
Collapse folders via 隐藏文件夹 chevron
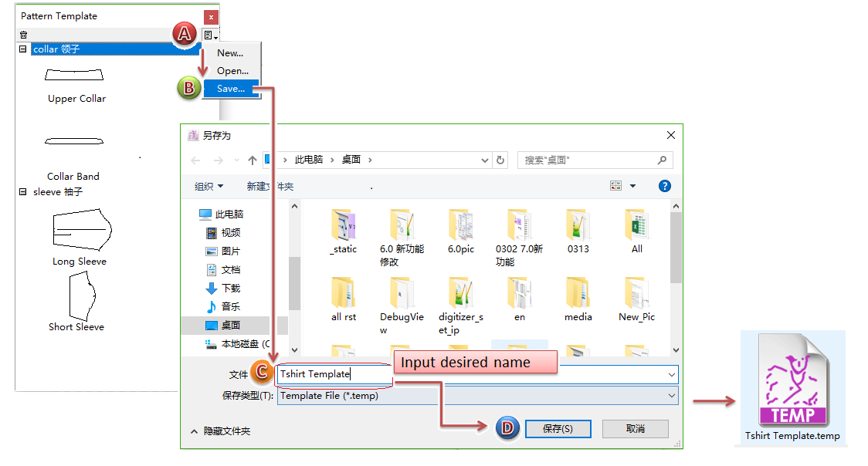point(194,431)
